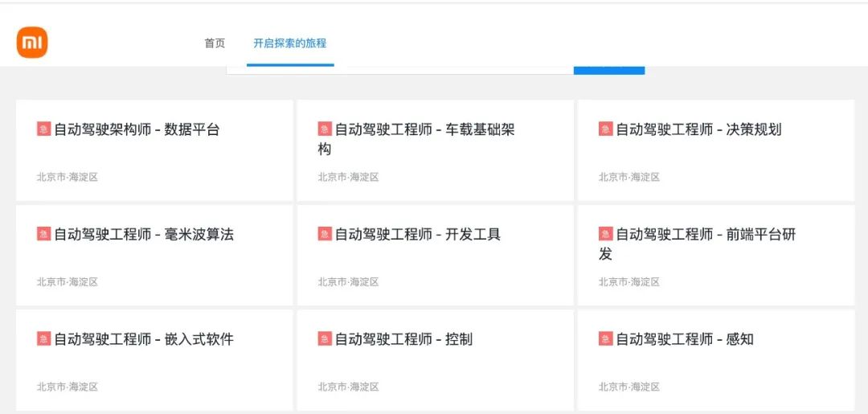Click urgent badge on 毫米波算法 job
Viewport: 868px width, 414px height.
pos(43,234)
